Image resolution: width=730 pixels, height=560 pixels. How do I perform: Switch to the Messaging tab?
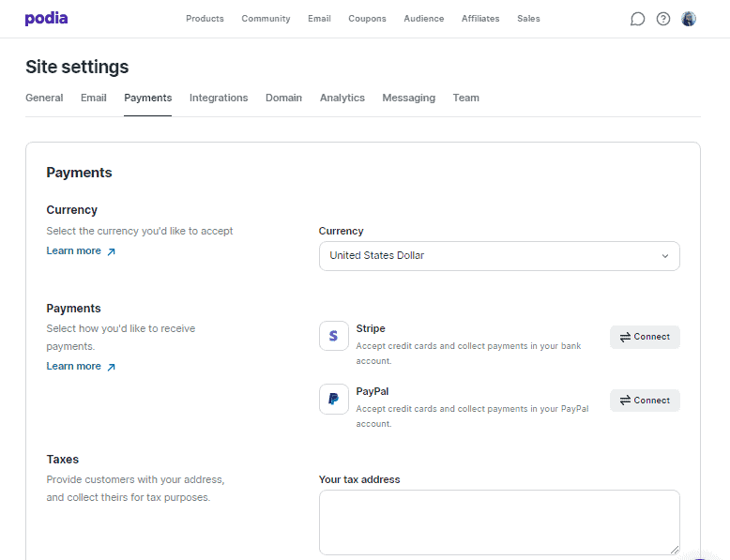click(409, 98)
